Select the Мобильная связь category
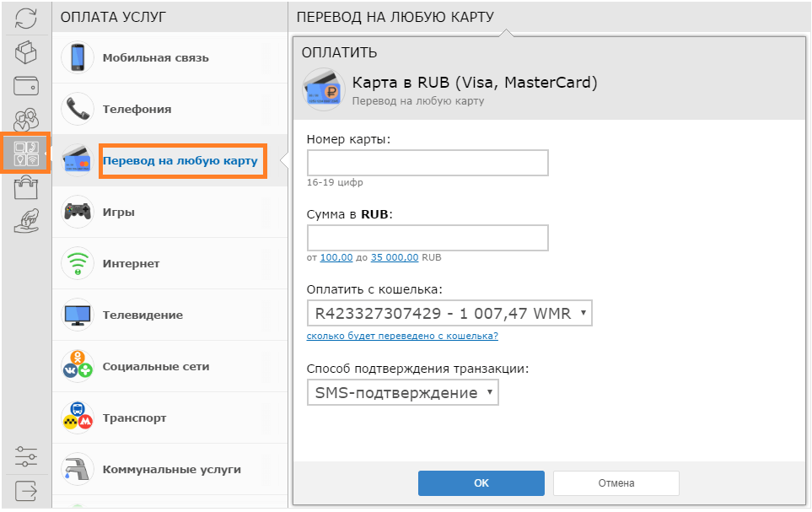This screenshot has width=812, height=512. point(169,57)
